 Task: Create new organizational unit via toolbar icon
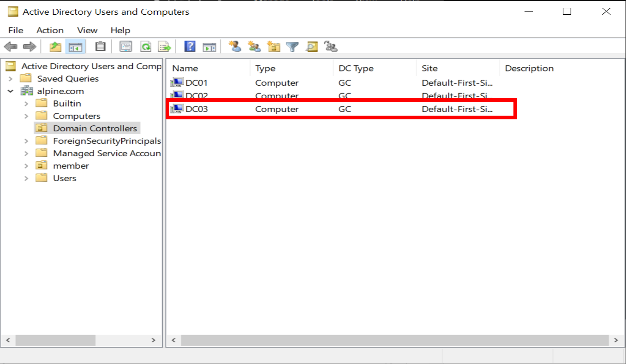[274, 47]
